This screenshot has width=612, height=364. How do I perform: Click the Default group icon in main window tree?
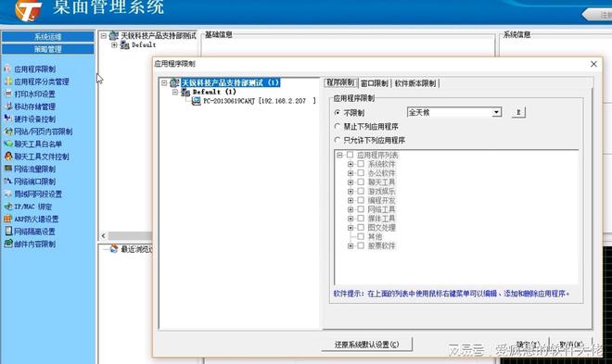tap(125, 45)
